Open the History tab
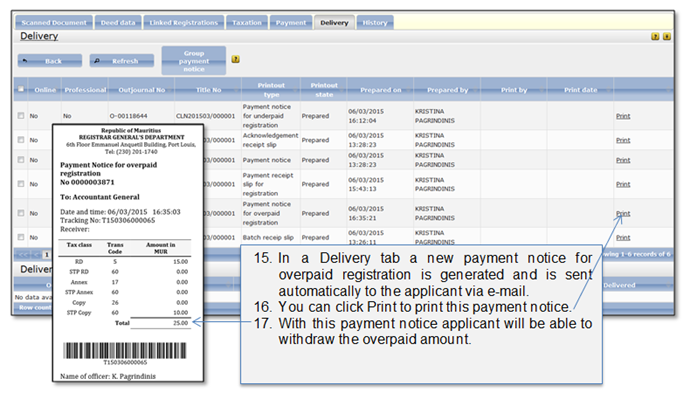 (x=375, y=23)
